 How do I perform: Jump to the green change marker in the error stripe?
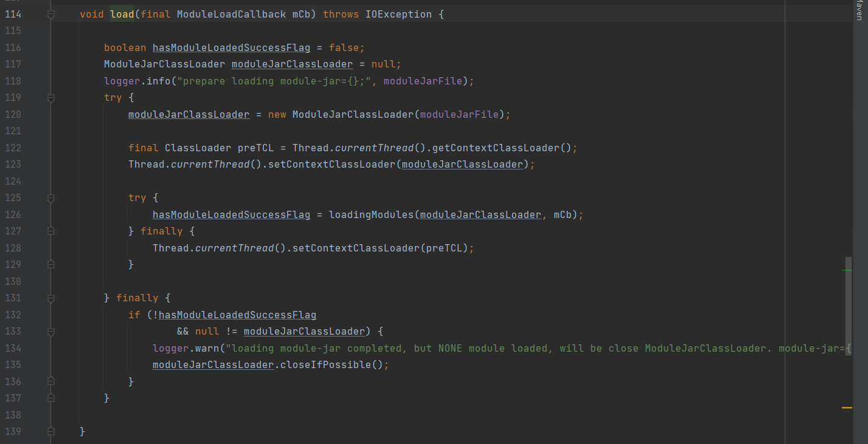(847, 270)
